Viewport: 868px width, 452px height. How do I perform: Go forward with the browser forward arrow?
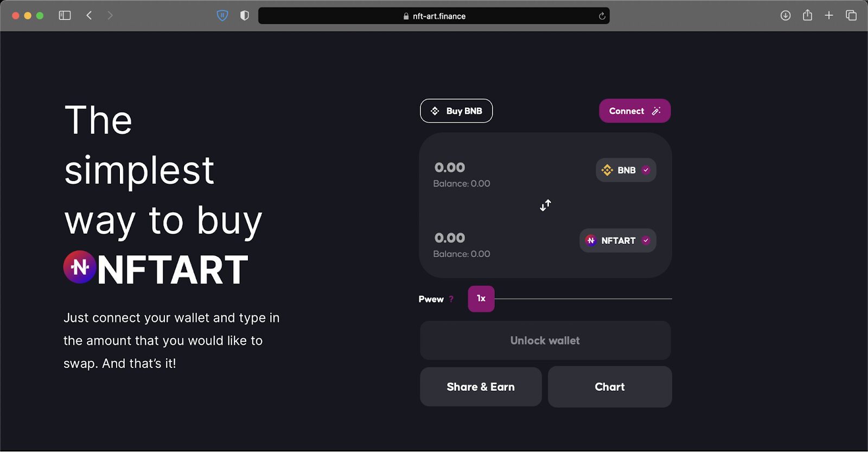[110, 16]
